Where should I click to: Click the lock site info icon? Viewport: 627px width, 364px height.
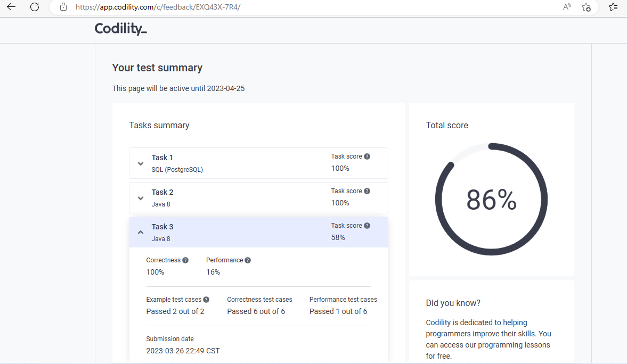coord(63,7)
